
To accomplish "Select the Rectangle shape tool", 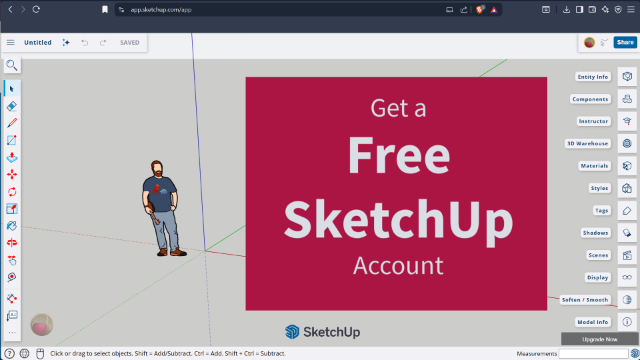I will 12,140.
